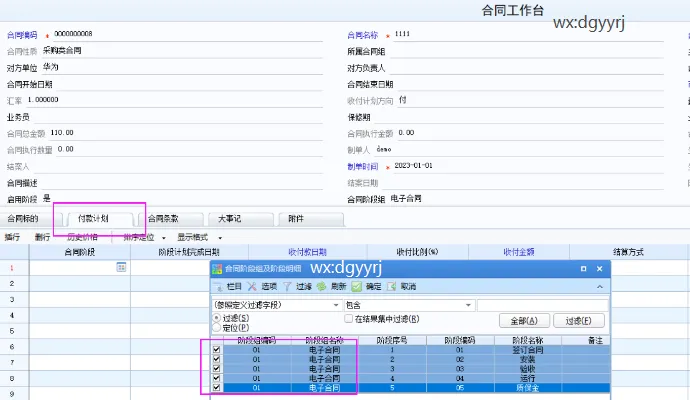690x400 pixels.
Task: Click the 结算方式 column header
Action: pos(628,252)
